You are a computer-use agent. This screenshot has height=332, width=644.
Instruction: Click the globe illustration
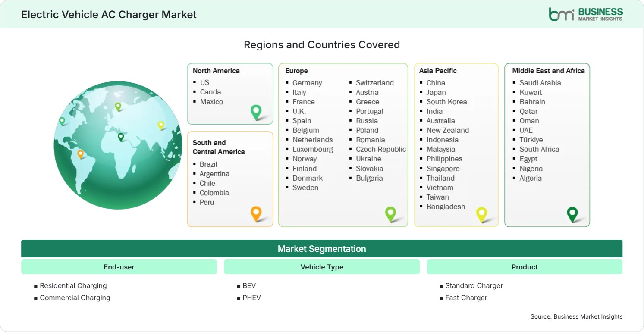[x=118, y=145]
